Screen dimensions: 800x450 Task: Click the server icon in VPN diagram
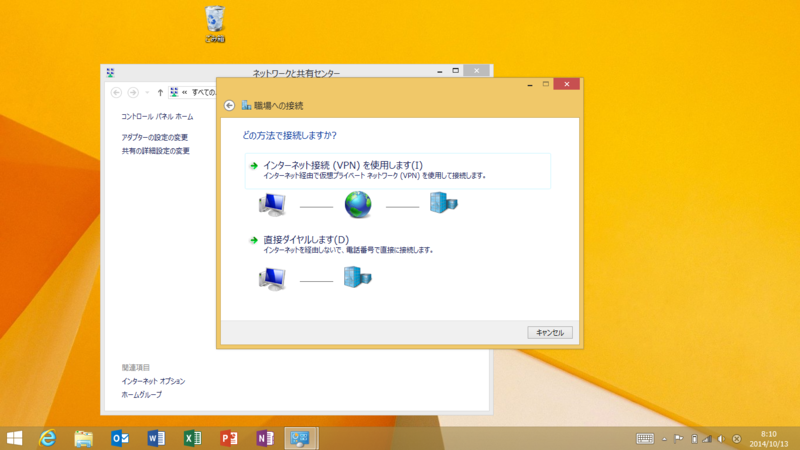443,203
